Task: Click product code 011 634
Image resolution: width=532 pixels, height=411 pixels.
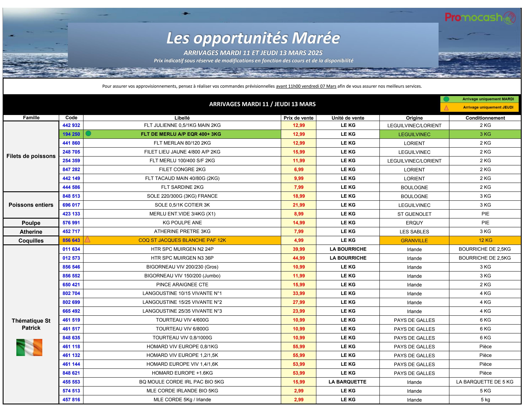Action: (x=71, y=249)
